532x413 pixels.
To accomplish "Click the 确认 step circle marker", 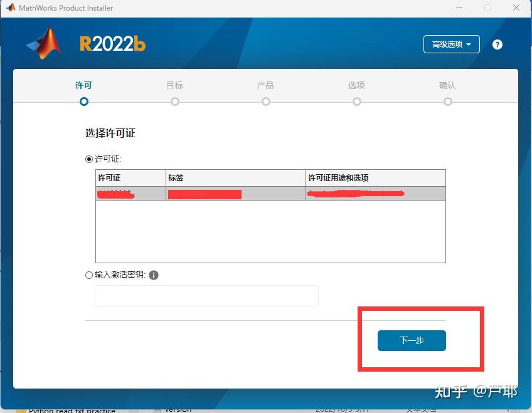I will coord(447,102).
